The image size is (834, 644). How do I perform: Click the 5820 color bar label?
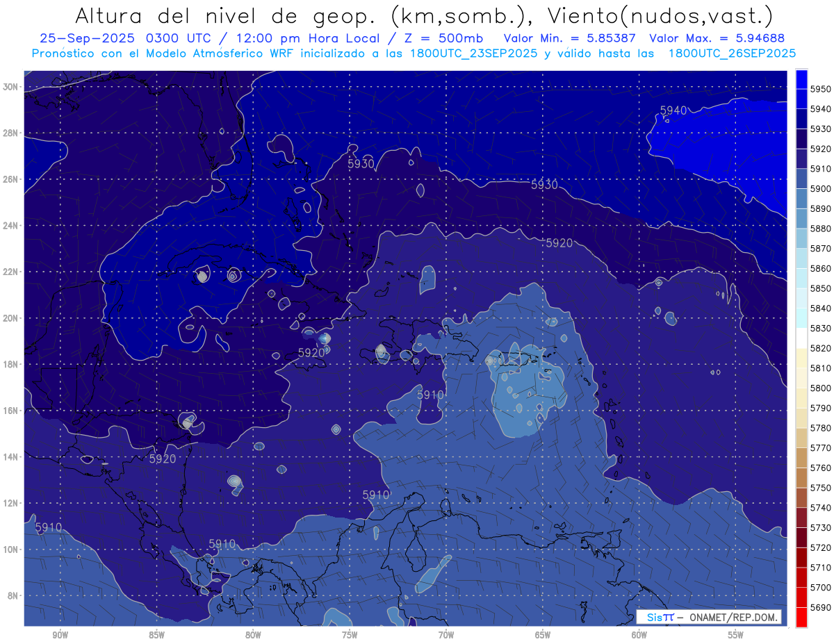click(x=821, y=349)
